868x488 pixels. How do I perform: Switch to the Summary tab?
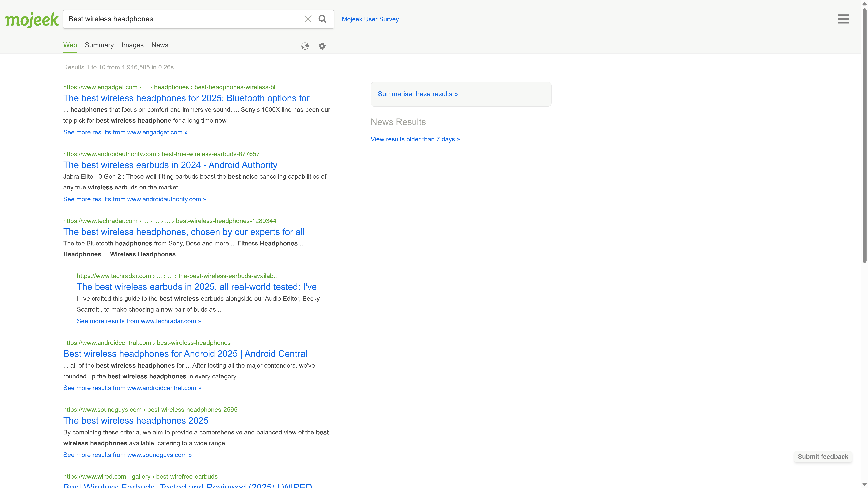(x=99, y=45)
